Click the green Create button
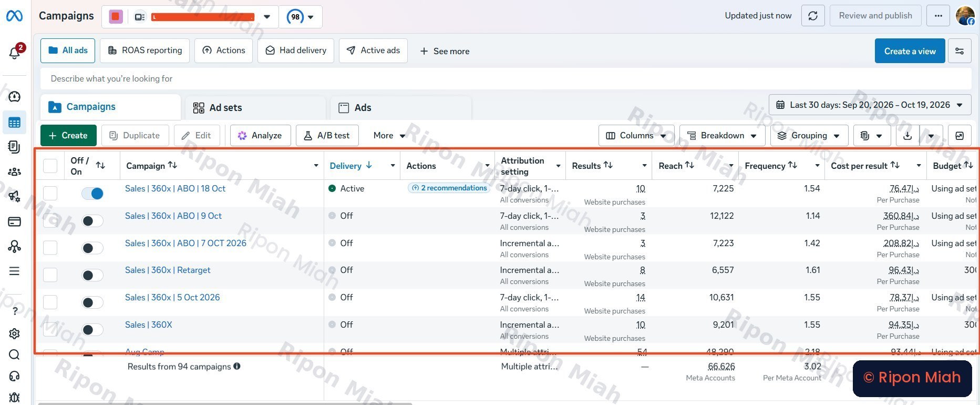This screenshot has width=980, height=405. click(68, 136)
